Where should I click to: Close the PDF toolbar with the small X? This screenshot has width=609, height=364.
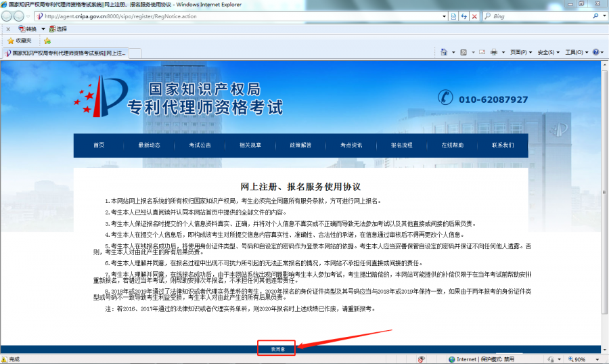pos(8,29)
